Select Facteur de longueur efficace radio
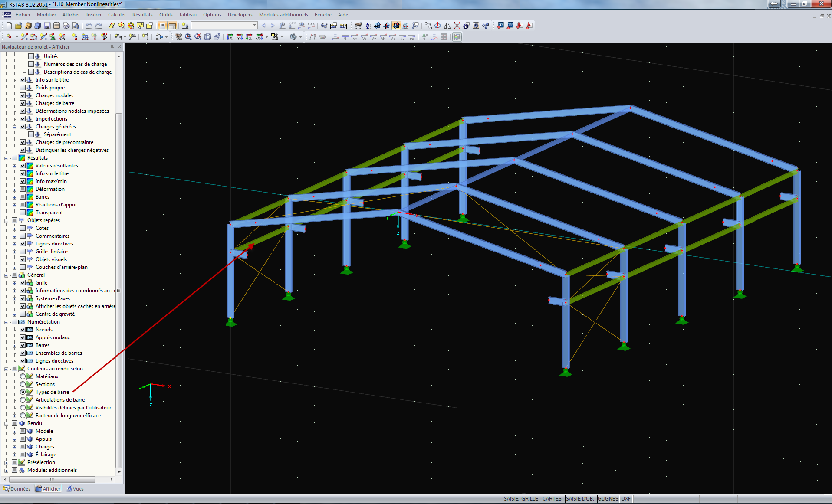The image size is (832, 504). pyautogui.click(x=23, y=416)
